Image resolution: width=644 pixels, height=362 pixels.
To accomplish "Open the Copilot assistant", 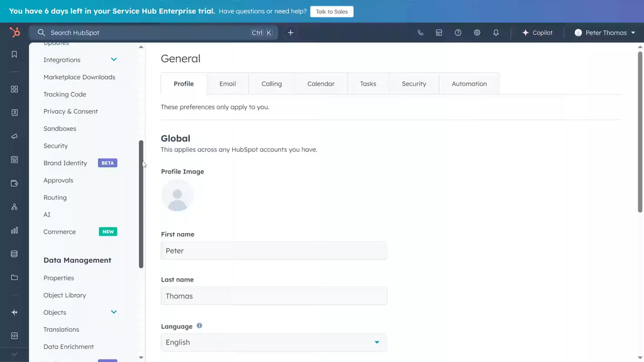I will click(x=537, y=33).
